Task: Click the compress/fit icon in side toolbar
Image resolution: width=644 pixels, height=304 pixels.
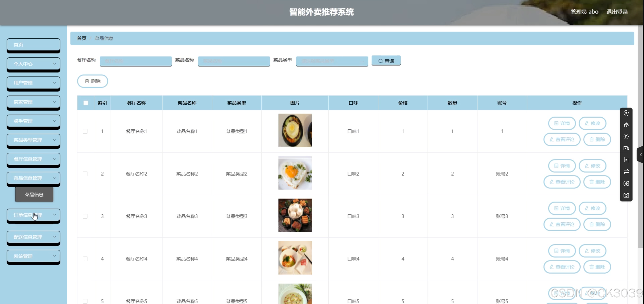Action: (x=626, y=184)
